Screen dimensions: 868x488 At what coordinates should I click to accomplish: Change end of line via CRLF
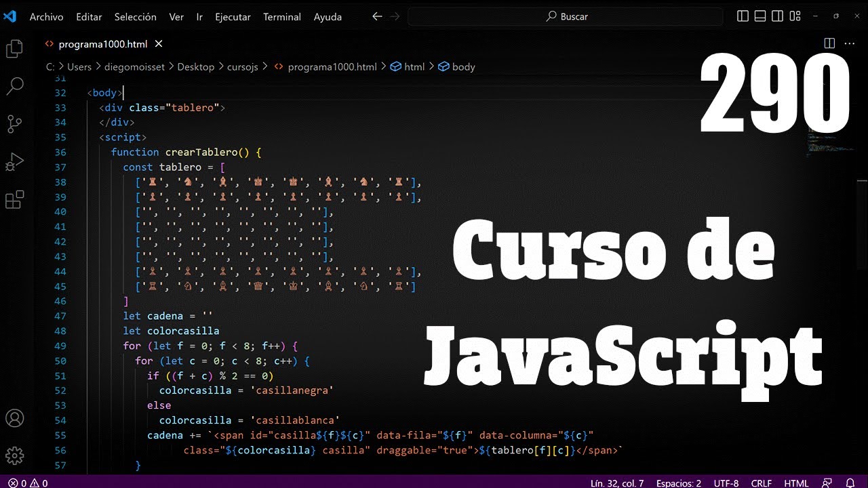tap(762, 483)
